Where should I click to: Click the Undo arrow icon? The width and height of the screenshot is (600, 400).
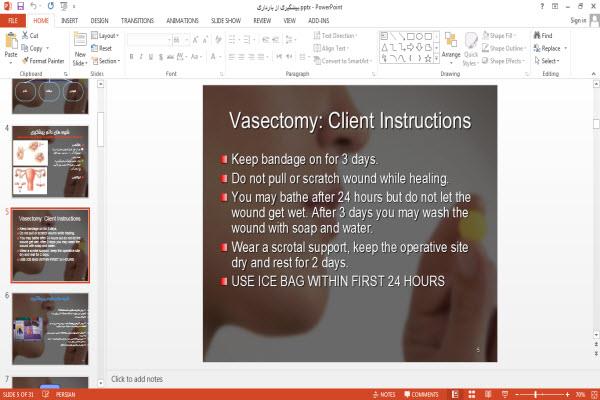coord(34,6)
